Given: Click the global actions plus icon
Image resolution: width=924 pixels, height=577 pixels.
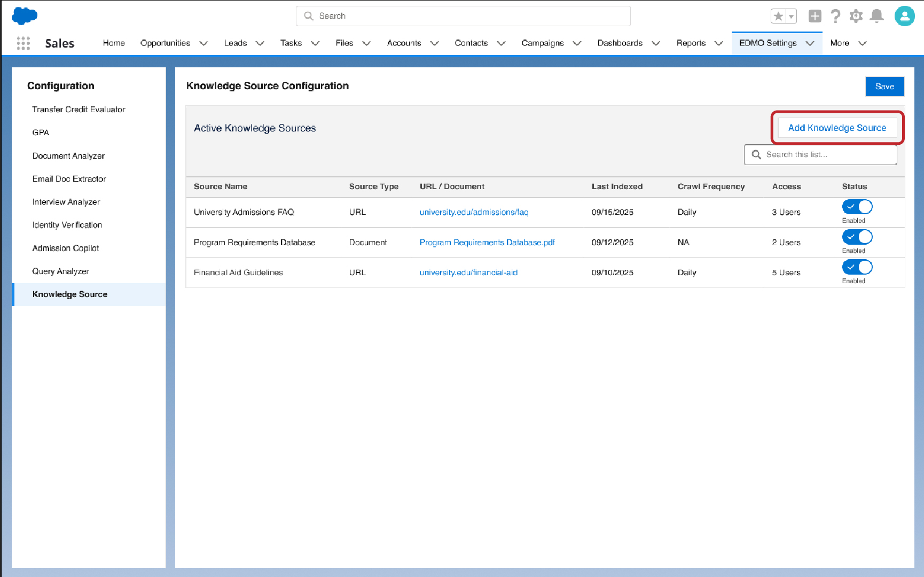Looking at the screenshot, I should pos(815,16).
